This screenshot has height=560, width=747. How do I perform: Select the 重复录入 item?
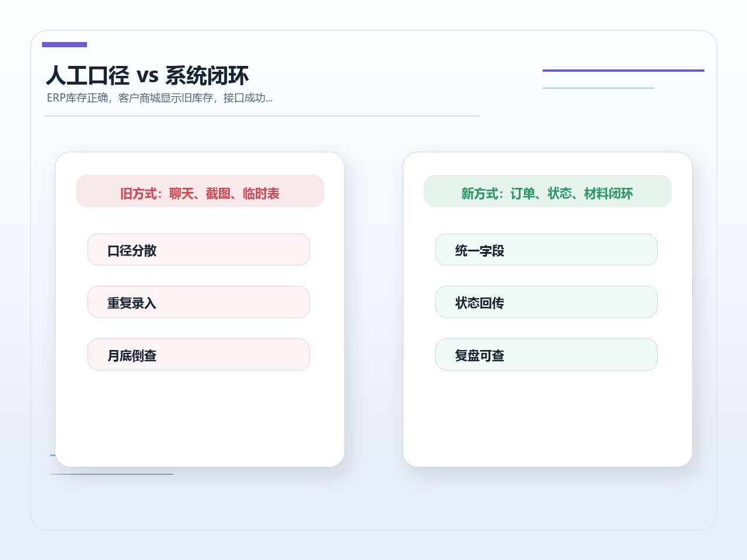click(x=198, y=302)
